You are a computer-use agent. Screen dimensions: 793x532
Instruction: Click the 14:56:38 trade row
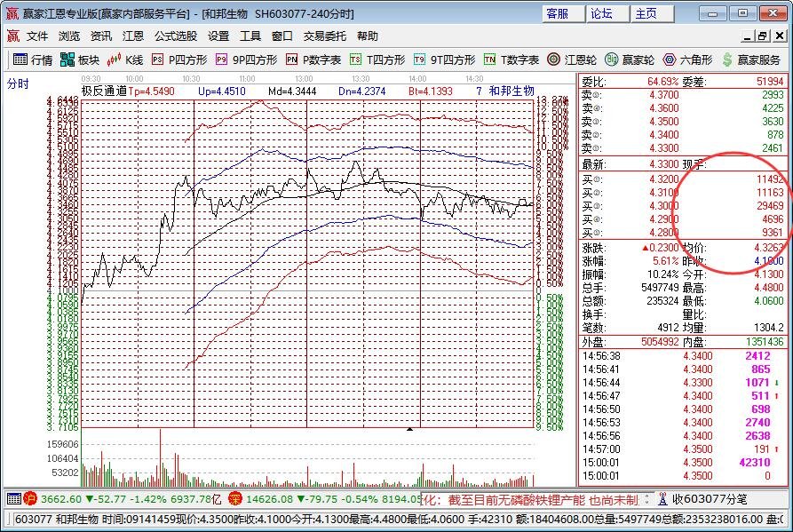[x=683, y=356]
